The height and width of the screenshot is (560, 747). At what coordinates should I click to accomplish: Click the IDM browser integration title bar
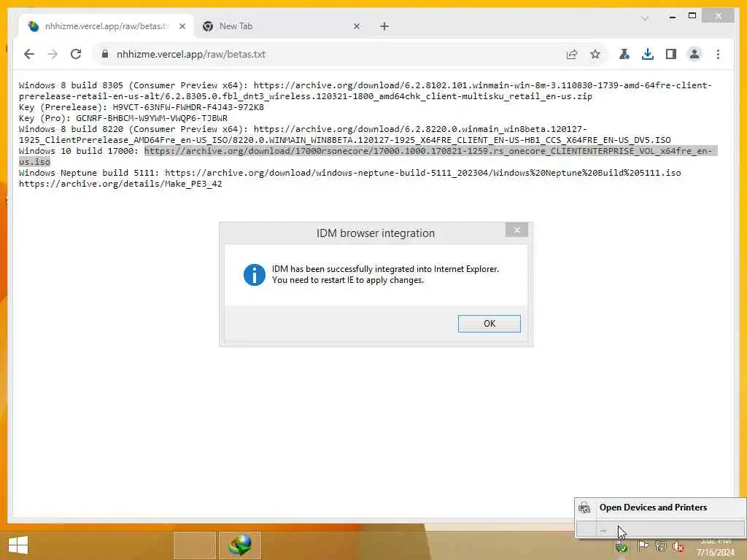(x=376, y=233)
